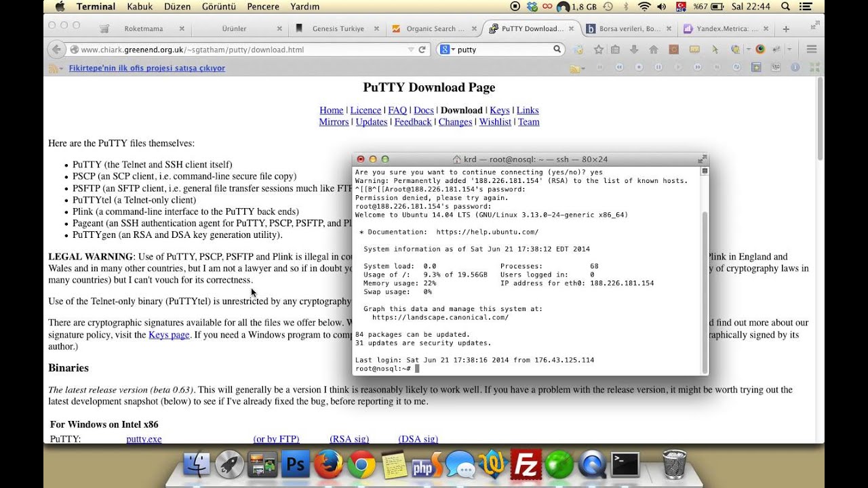Launch Google Chrome from the dock
The width and height of the screenshot is (868, 488).
click(x=361, y=465)
